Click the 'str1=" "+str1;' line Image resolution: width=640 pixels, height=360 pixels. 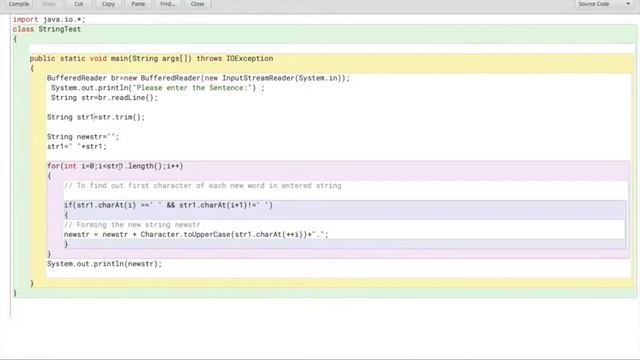77,147
